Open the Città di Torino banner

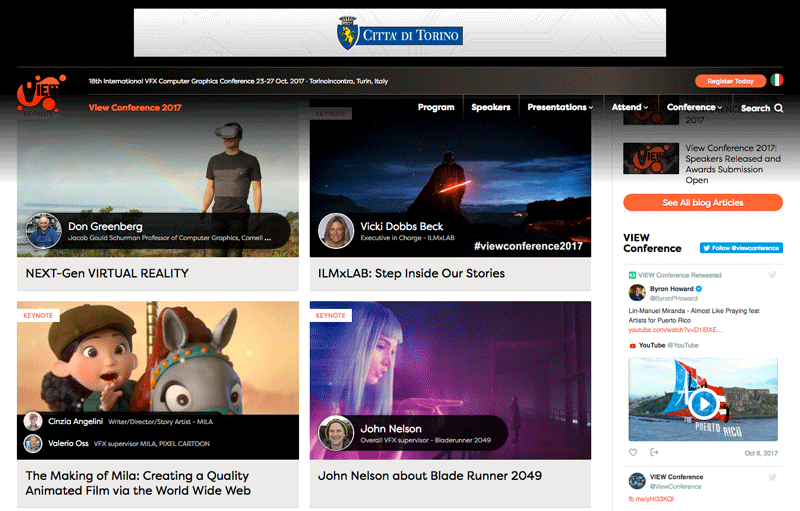click(399, 33)
